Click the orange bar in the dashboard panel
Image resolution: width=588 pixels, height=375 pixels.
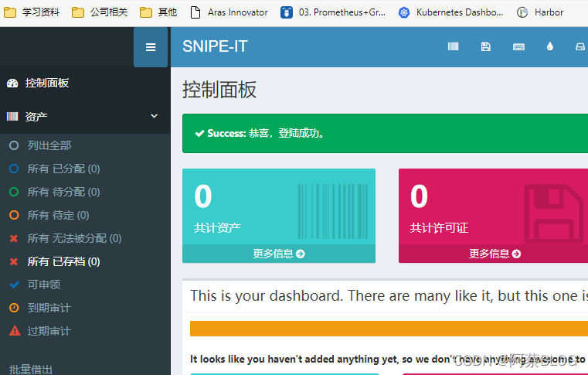[x=389, y=329]
